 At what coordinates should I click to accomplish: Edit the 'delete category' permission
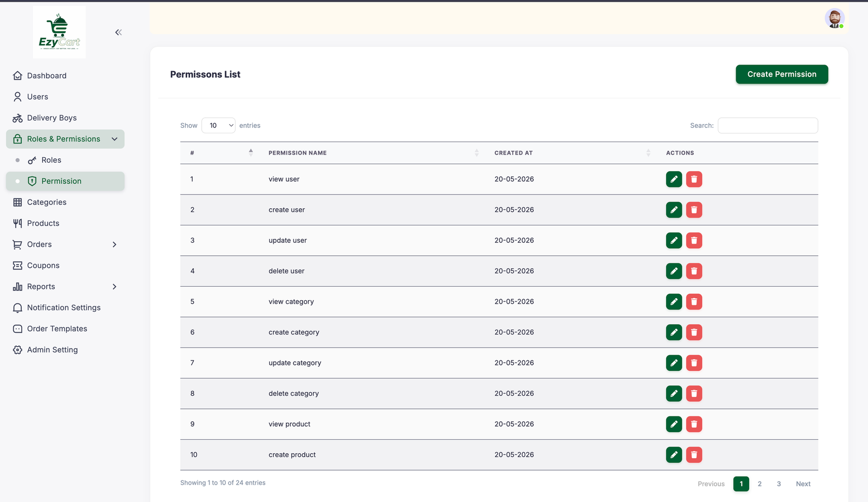point(674,394)
